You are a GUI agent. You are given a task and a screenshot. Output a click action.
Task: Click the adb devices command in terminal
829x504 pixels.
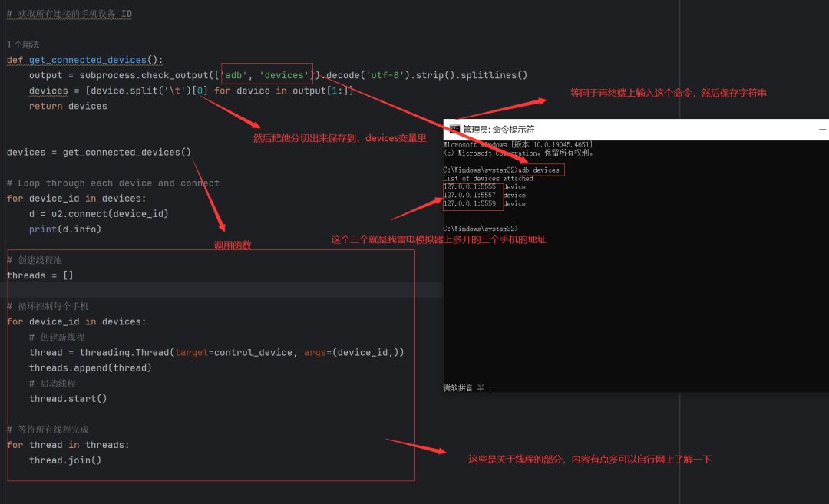tap(540, 170)
